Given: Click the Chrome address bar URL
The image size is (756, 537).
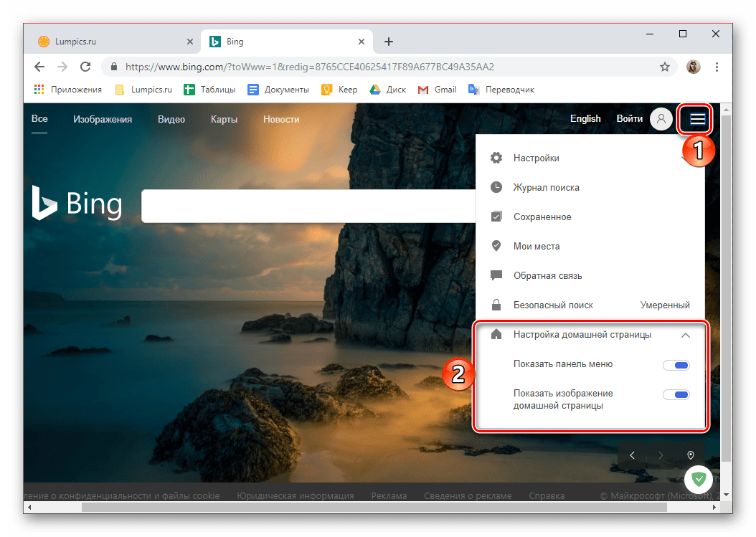Looking at the screenshot, I should (x=310, y=67).
